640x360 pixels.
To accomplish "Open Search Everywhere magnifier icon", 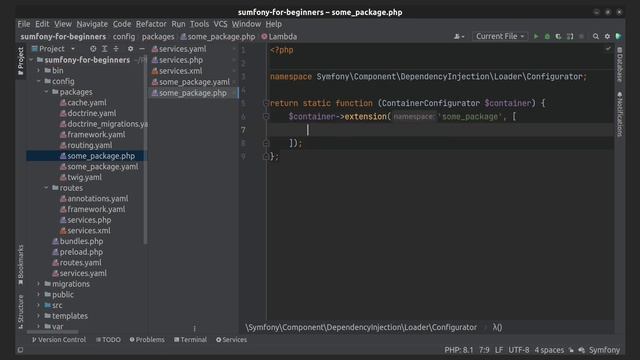I will [x=596, y=36].
